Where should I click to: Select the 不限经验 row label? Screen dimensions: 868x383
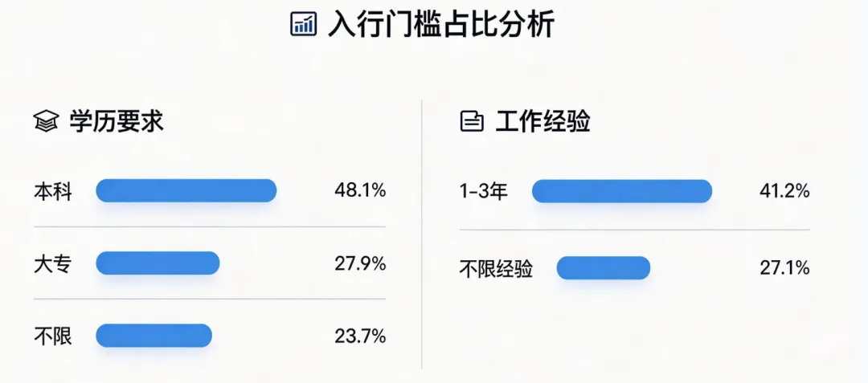496,269
